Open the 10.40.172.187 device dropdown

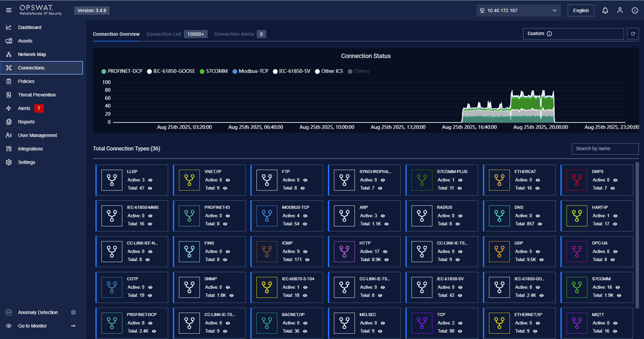click(518, 10)
